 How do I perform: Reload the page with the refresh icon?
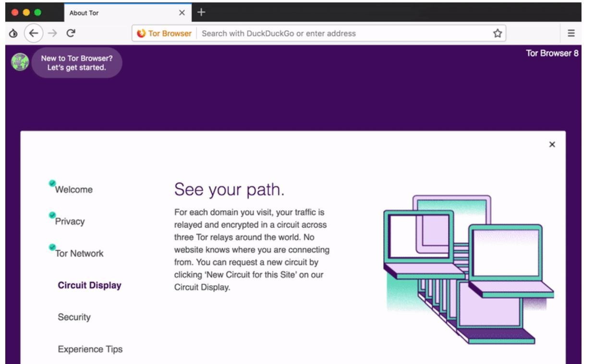click(71, 33)
